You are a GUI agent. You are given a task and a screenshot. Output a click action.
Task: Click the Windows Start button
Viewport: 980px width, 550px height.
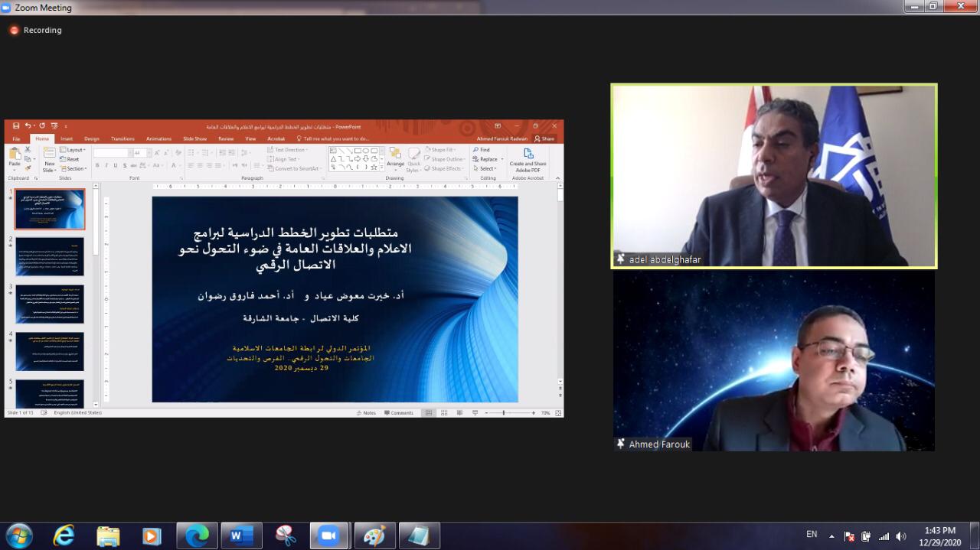pyautogui.click(x=18, y=535)
